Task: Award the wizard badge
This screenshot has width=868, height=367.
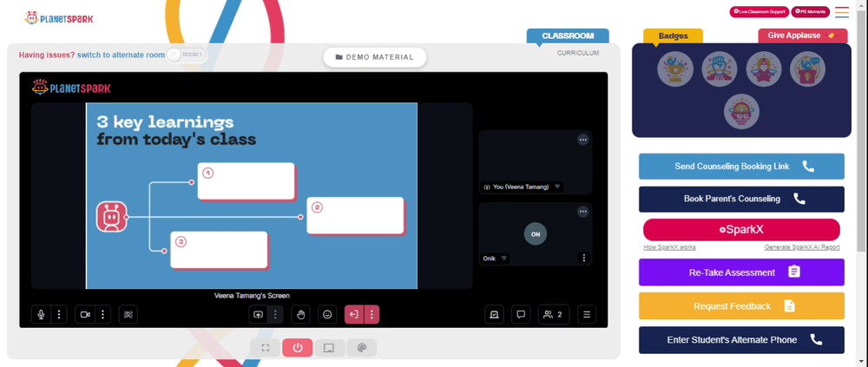Action: (763, 69)
